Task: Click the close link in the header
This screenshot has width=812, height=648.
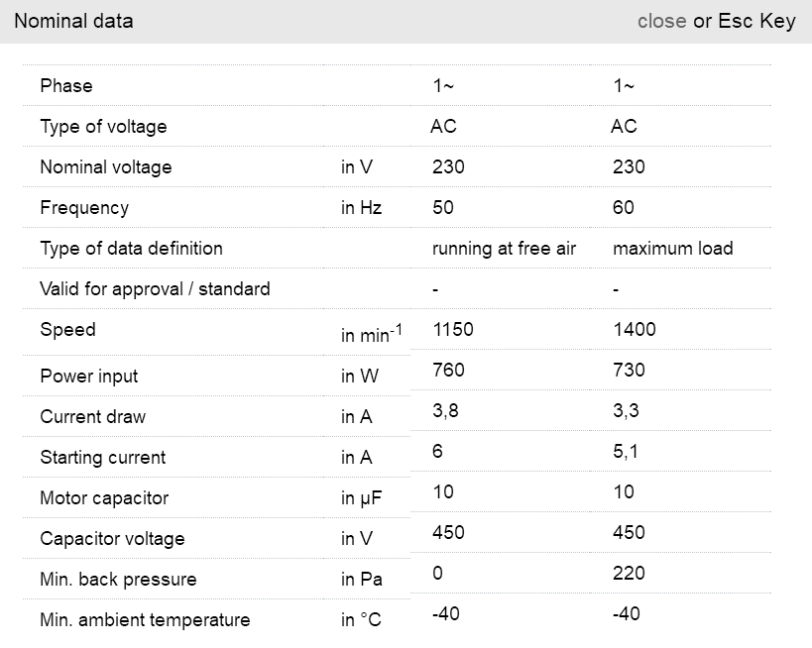Action: [661, 21]
